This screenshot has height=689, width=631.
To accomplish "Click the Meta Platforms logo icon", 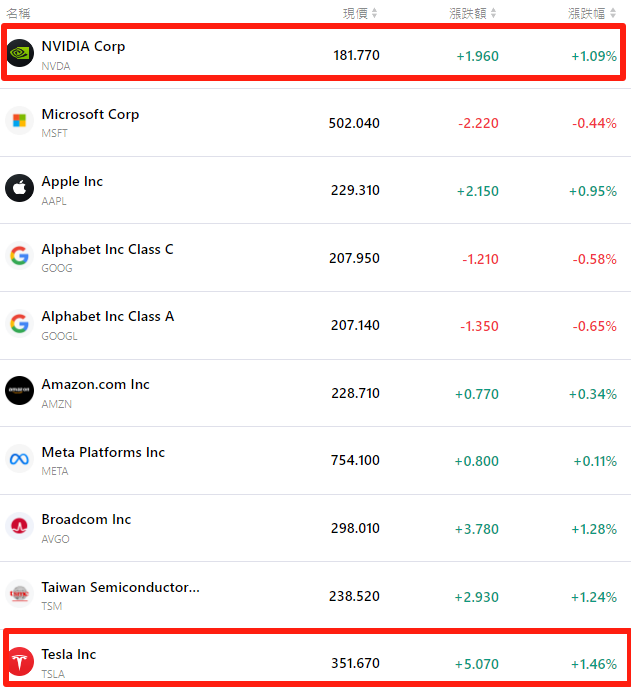I will click(19, 459).
